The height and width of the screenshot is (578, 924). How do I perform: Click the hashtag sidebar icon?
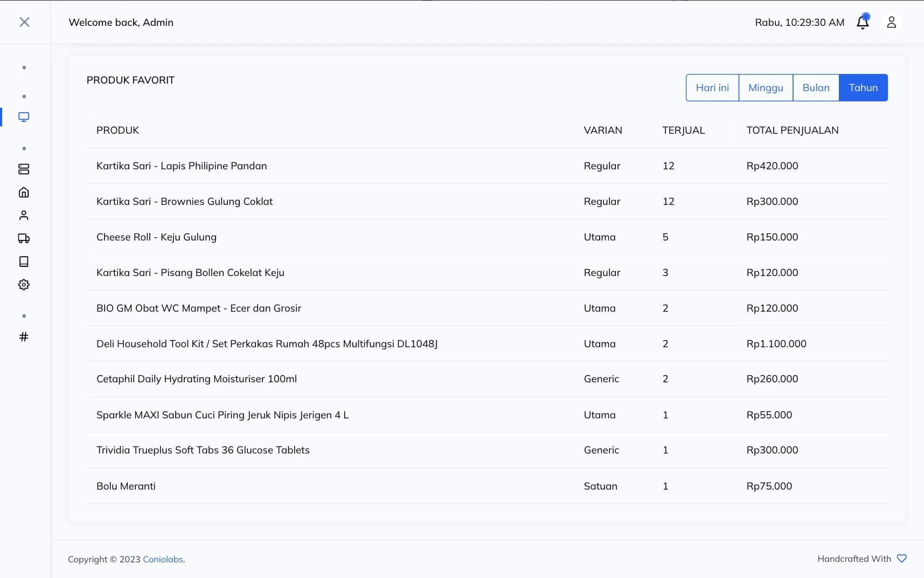click(24, 337)
